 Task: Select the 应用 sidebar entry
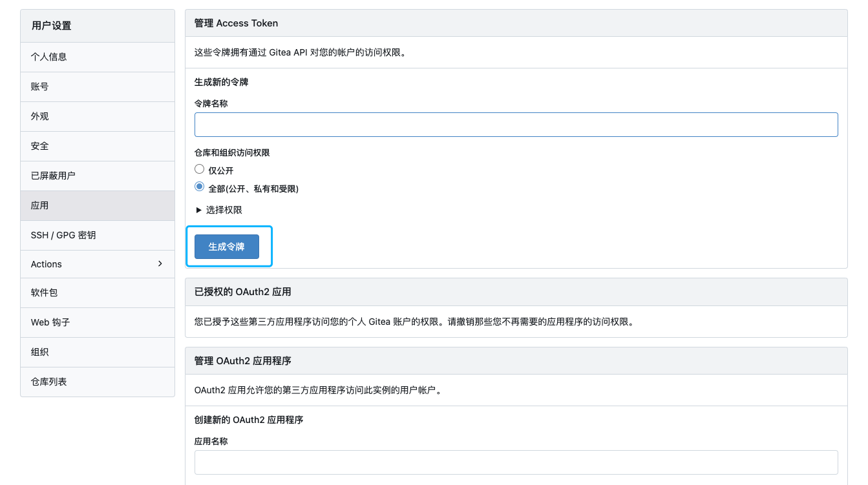coord(39,205)
